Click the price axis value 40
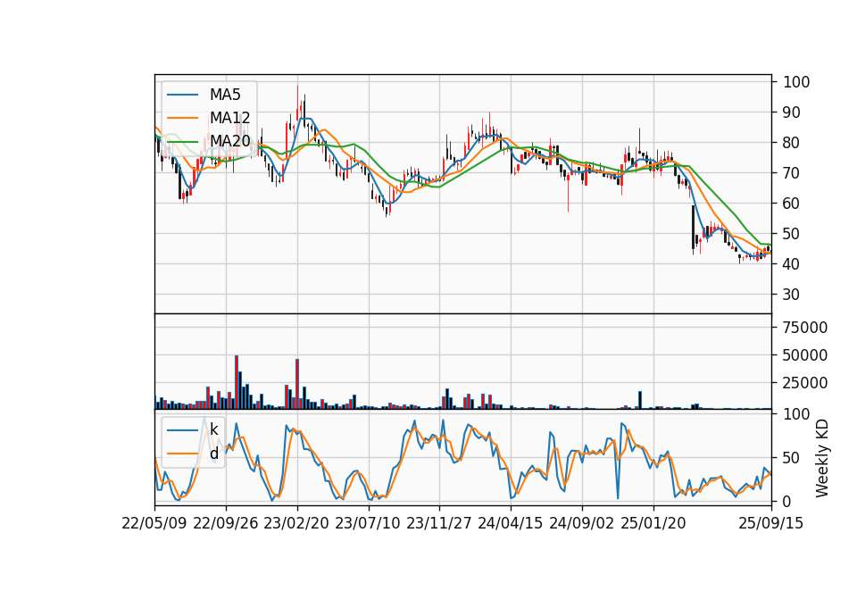The width and height of the screenshot is (857, 616). coord(791,264)
